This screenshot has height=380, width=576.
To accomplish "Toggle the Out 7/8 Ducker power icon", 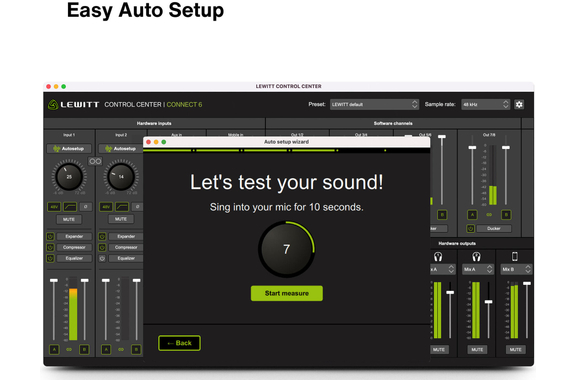I will point(470,229).
